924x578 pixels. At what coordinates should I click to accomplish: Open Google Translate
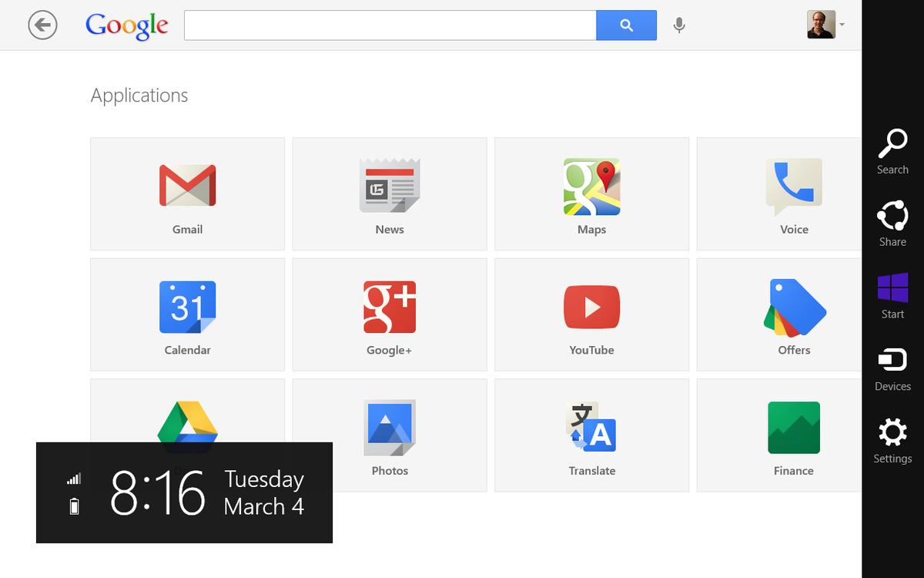click(x=591, y=435)
